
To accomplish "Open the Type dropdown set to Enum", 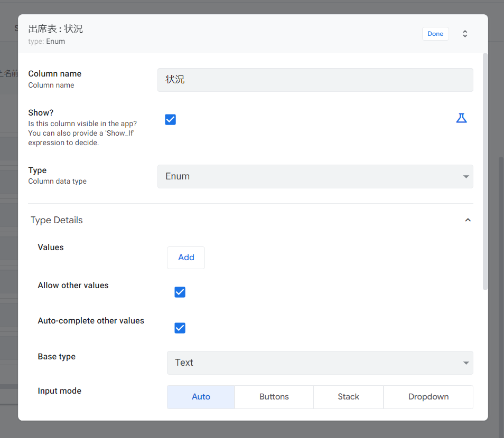I will pyautogui.click(x=315, y=176).
